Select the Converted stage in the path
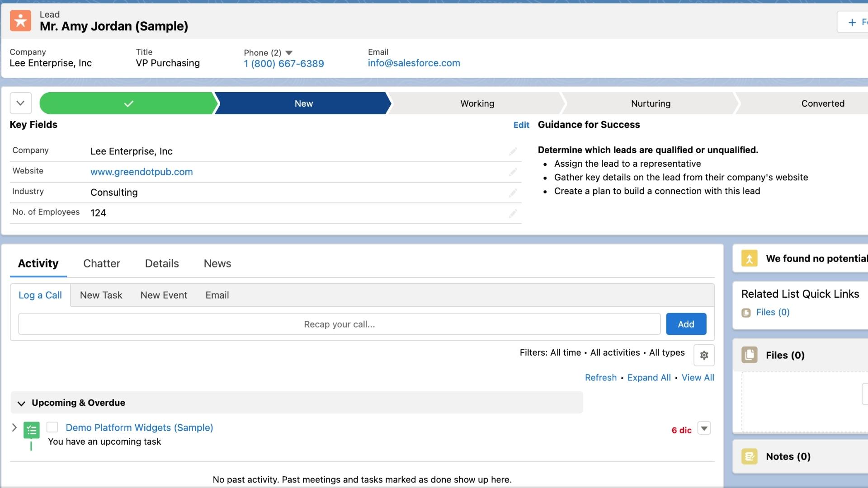This screenshot has height=488, width=868. tap(823, 103)
